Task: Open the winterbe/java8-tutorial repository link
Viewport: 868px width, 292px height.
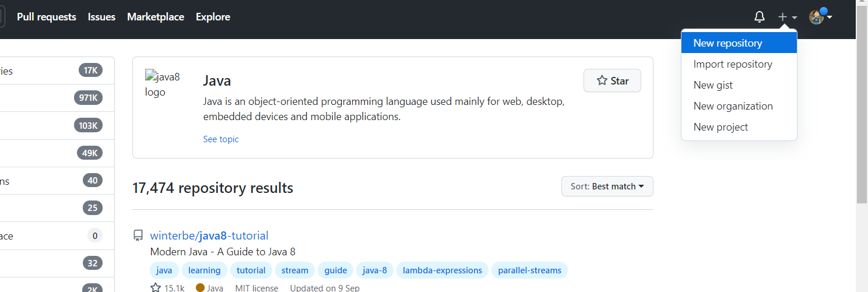Action: pos(209,235)
